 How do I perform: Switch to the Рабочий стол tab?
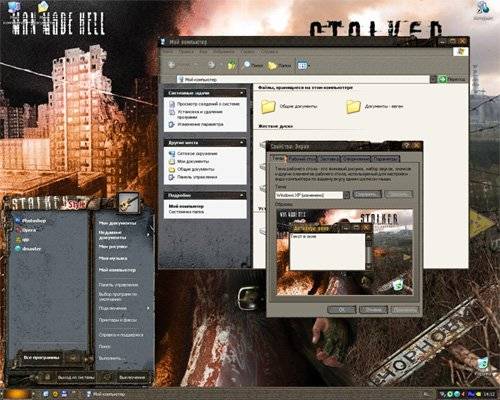click(x=302, y=159)
